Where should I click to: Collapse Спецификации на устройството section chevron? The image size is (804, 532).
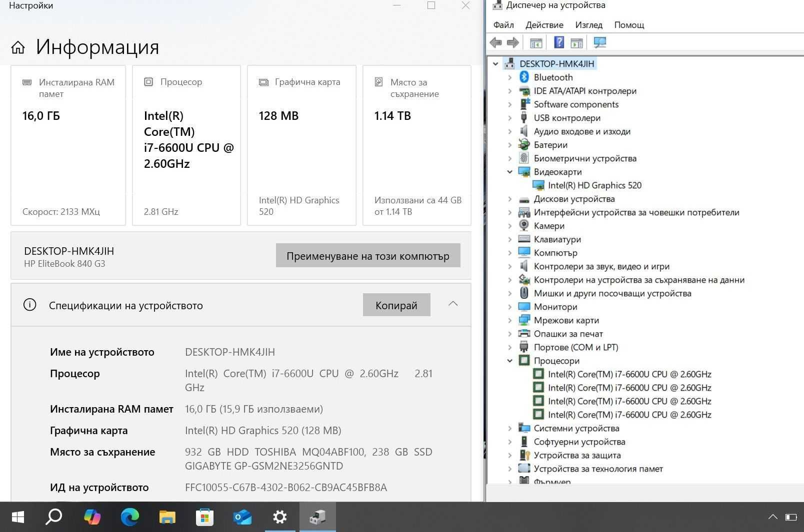point(453,304)
